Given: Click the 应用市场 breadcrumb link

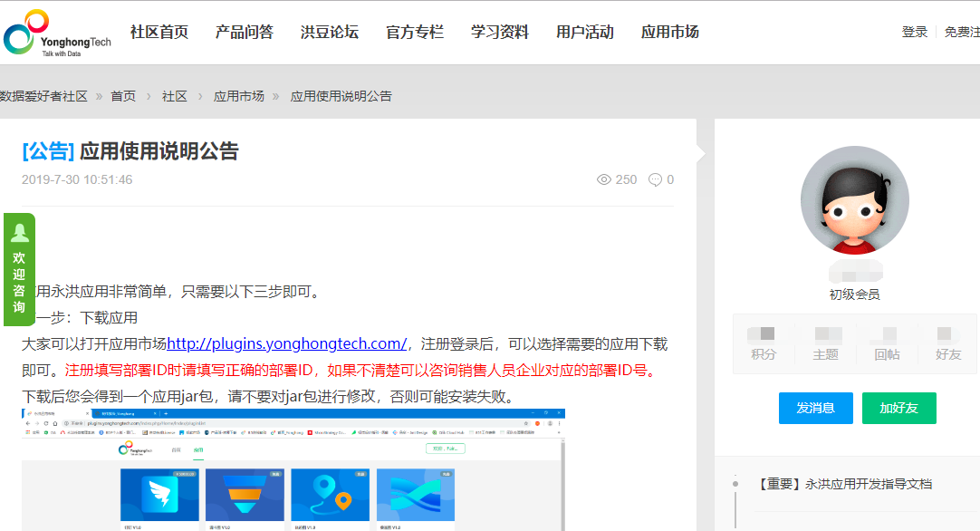Looking at the screenshot, I should [x=239, y=96].
